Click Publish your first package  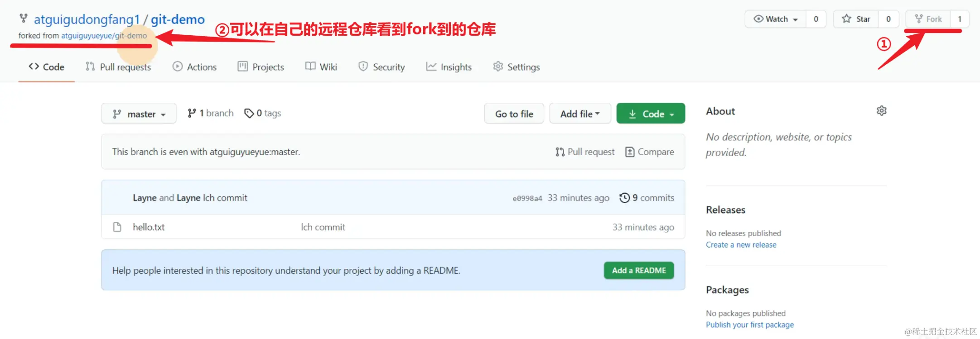[750, 325]
